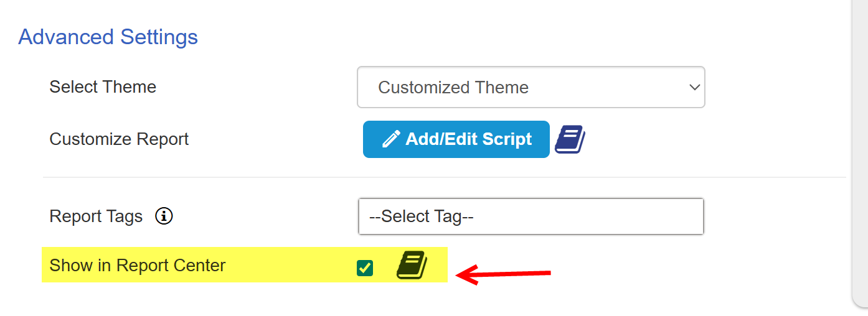Click the Add/Edit Script button text
The width and height of the screenshot is (868, 316).
(468, 139)
